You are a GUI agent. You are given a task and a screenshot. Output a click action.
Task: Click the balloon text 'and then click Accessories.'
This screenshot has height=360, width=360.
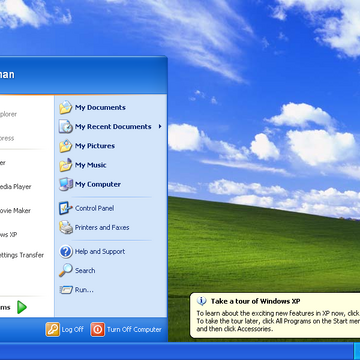coord(235,329)
